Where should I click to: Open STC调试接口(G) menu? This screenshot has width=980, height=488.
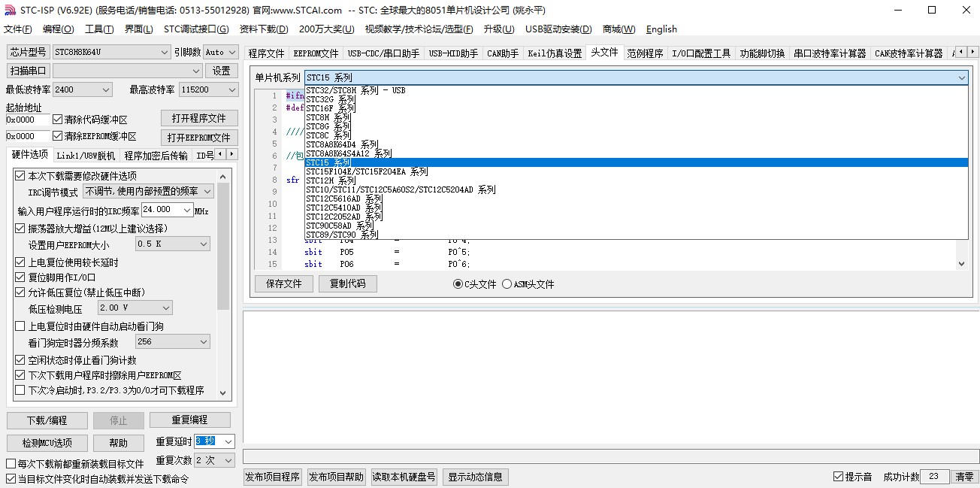click(x=196, y=29)
